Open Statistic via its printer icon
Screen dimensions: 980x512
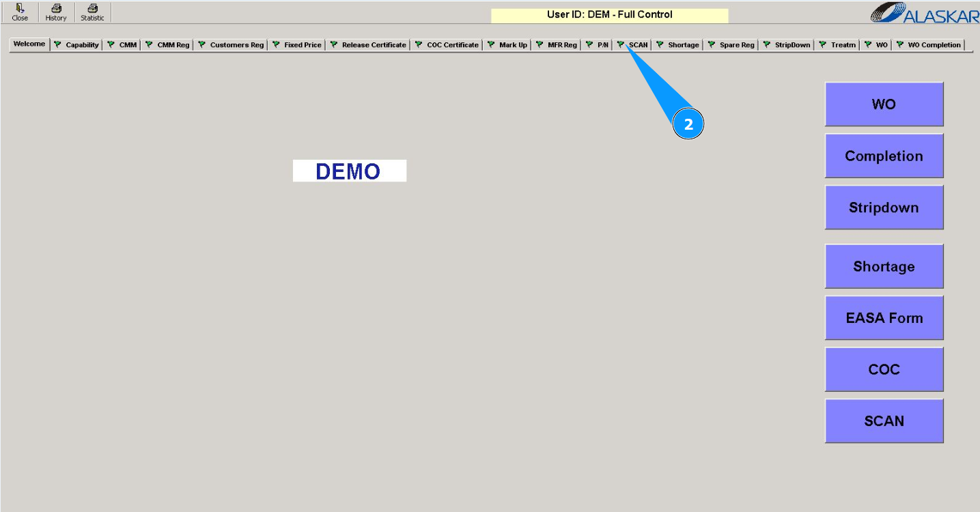click(x=92, y=8)
